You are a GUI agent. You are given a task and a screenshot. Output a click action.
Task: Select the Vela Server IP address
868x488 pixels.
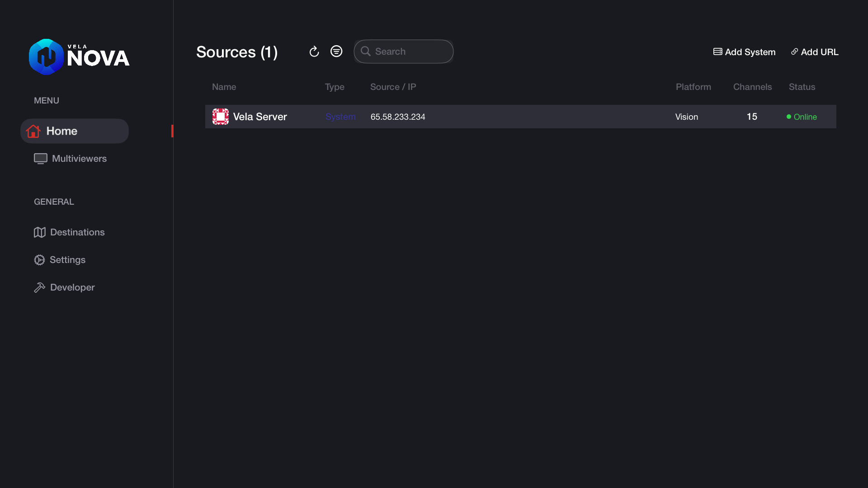(x=398, y=117)
